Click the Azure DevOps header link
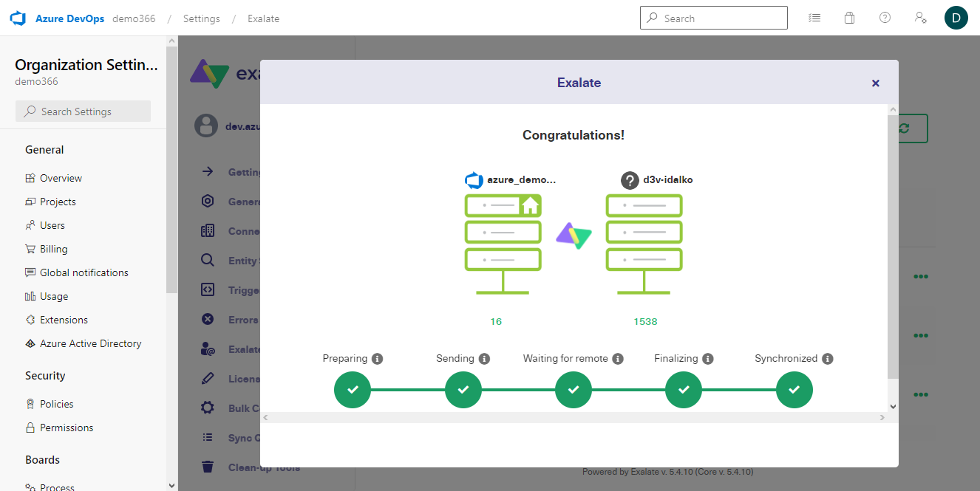 click(x=70, y=18)
